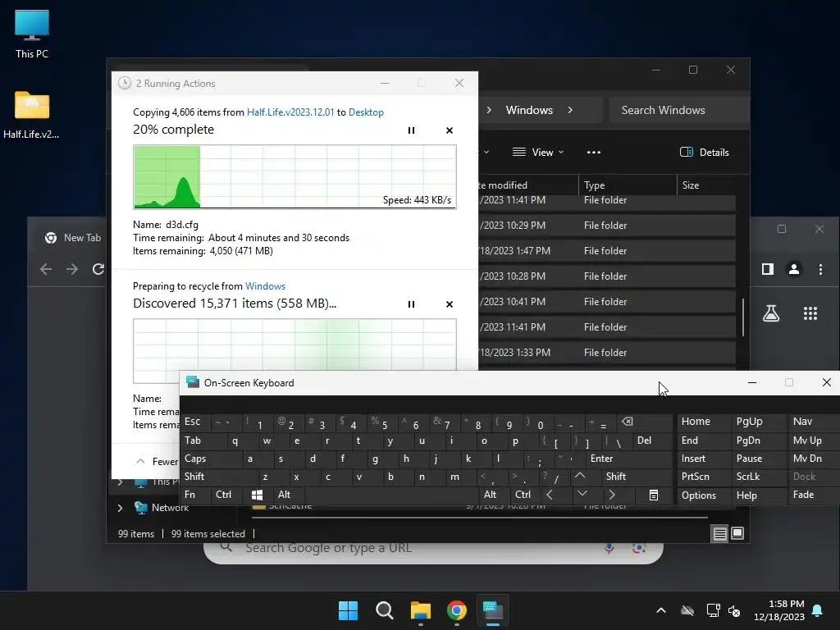Select Windows breadcrumb in Explorer address bar
This screenshot has width=840, height=630.
pyautogui.click(x=529, y=111)
